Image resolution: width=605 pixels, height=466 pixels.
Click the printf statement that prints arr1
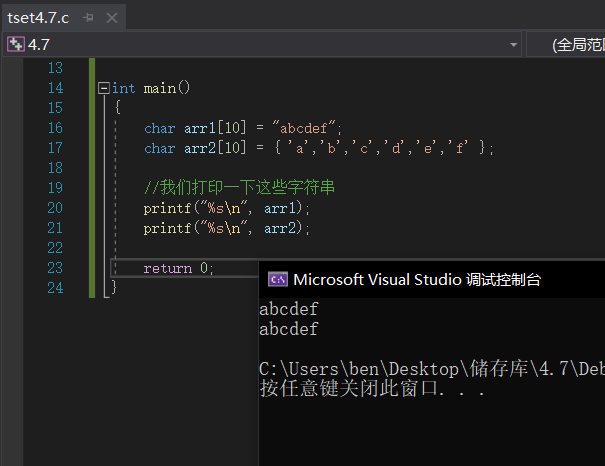(227, 208)
